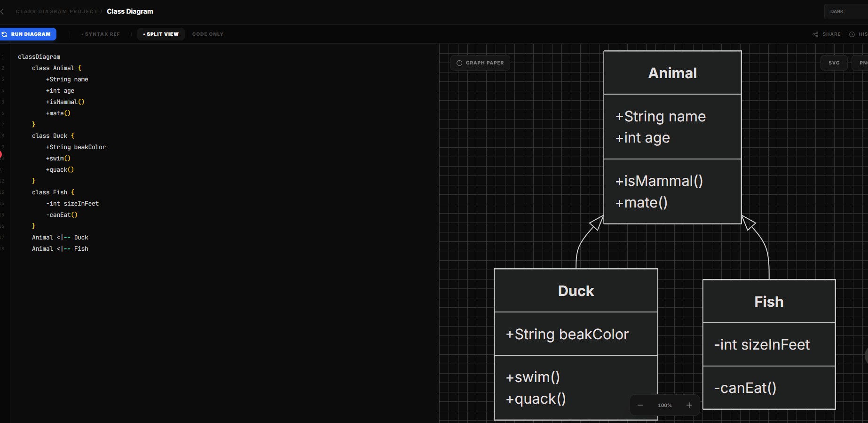Click the Class Diagram Project breadcrumb
The image size is (868, 423).
[x=56, y=12]
